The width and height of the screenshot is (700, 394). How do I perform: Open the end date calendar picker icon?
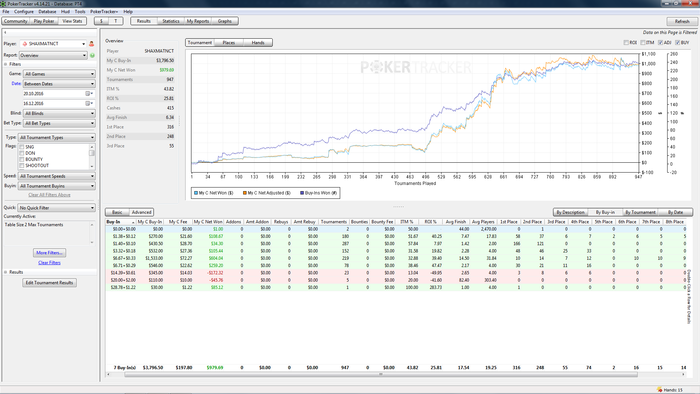pyautogui.click(x=88, y=104)
